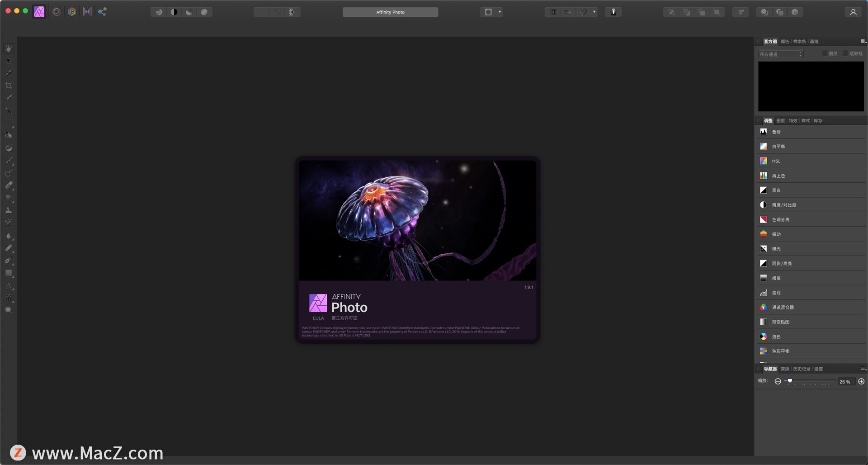This screenshot has width=868, height=465.
Task: Click the zoom in plus button
Action: (861, 382)
